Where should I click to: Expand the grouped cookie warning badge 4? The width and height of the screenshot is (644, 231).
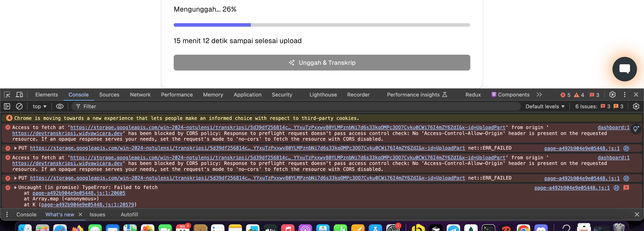(9, 118)
